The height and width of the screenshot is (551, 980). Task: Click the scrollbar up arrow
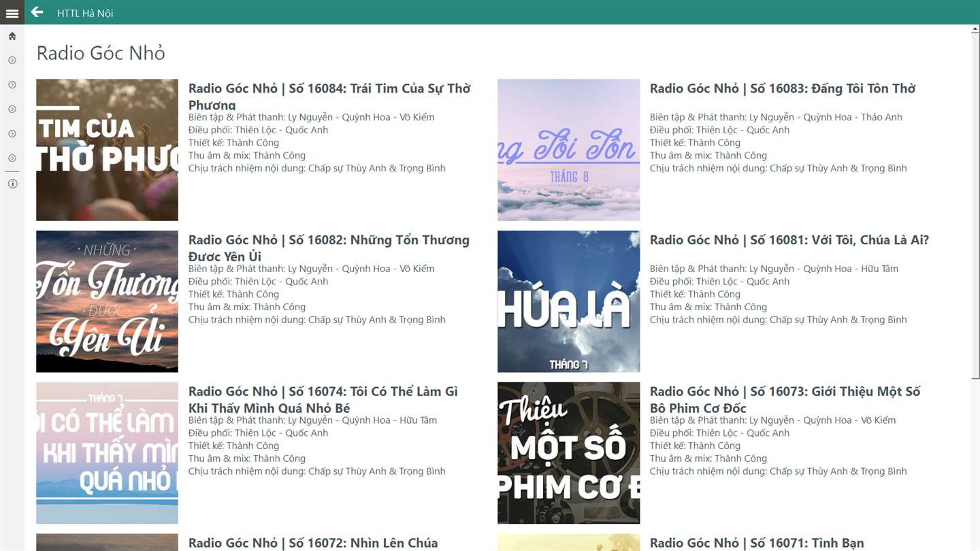point(975,29)
